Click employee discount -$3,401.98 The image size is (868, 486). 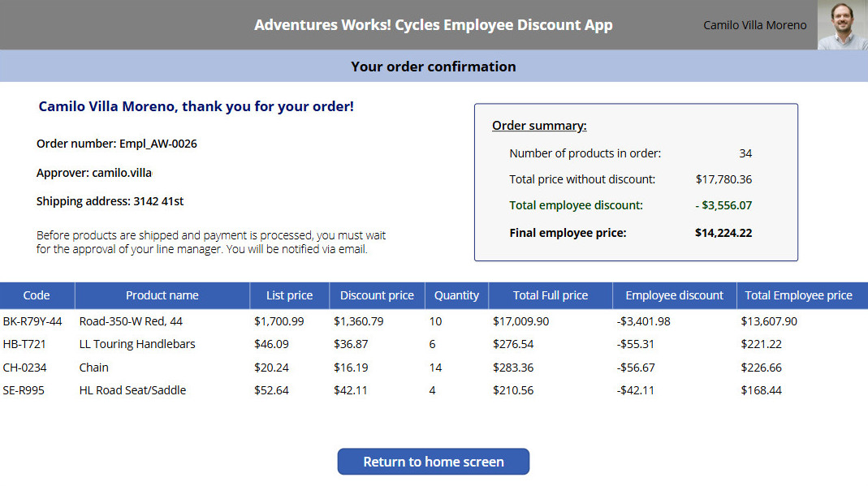[643, 321]
